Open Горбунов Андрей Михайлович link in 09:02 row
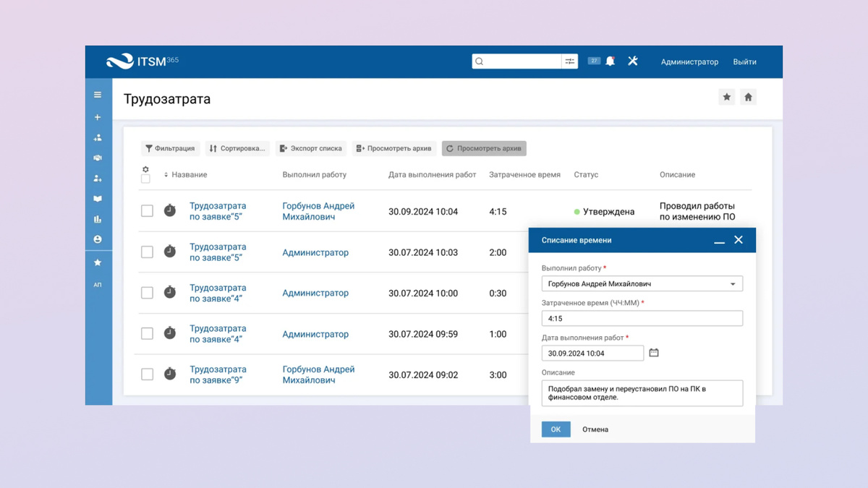This screenshot has width=868, height=488. [318, 374]
